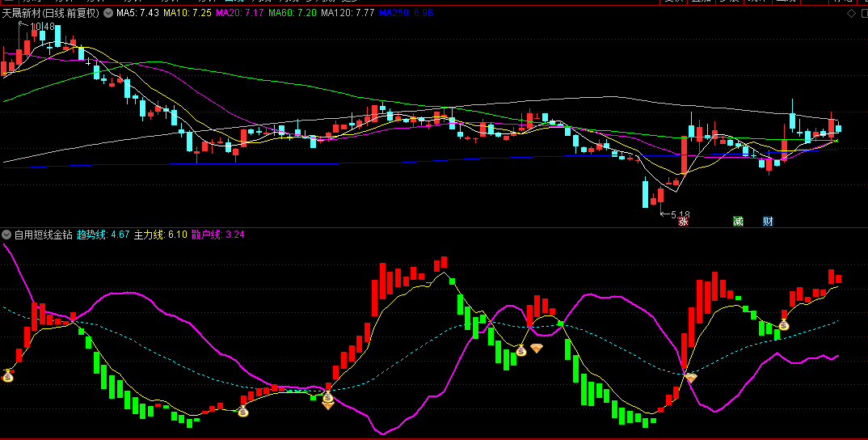Click the diamond icon at the MA legend row's end
The height and width of the screenshot is (440, 868).
tap(851, 14)
